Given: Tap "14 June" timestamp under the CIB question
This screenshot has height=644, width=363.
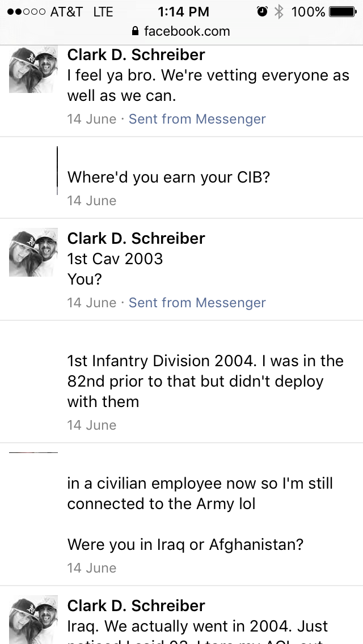Looking at the screenshot, I should [91, 201].
